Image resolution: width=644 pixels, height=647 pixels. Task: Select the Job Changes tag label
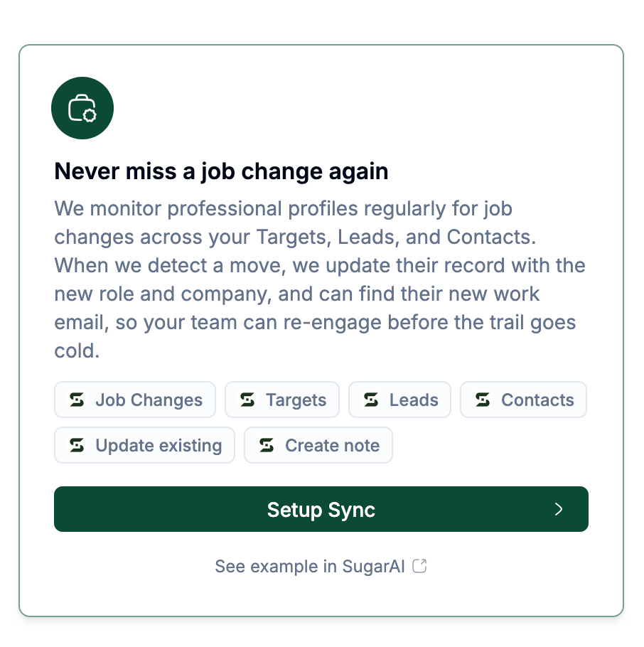(149, 400)
